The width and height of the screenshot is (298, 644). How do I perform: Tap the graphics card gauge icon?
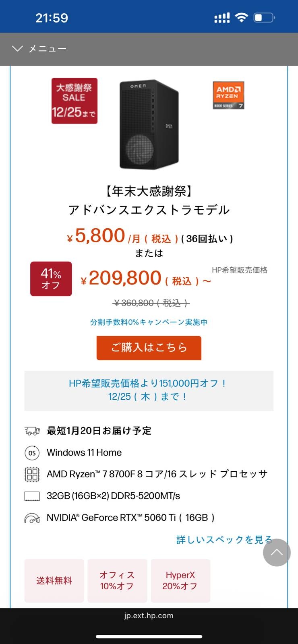pos(32,518)
